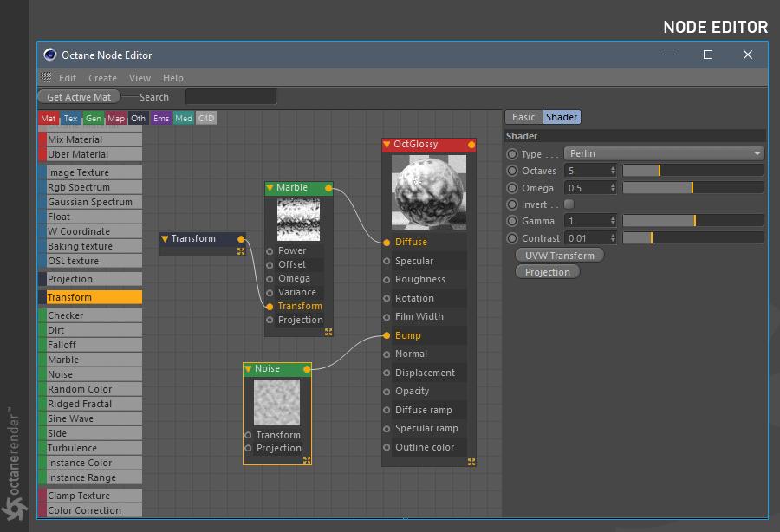Click the resize corner icon on Marble node
780x532 pixels.
328,332
